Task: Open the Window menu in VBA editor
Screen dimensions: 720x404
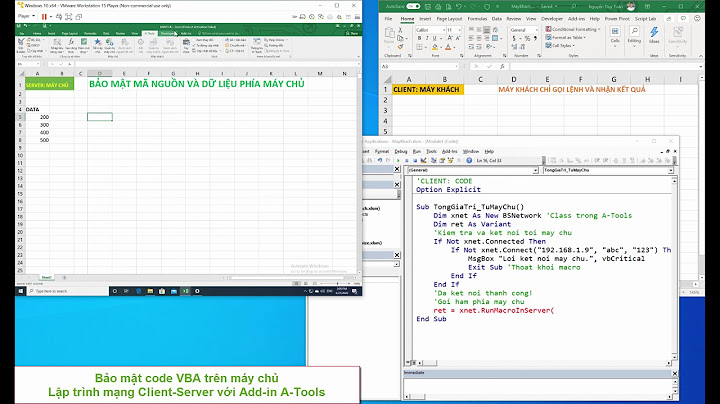Action: (471, 151)
